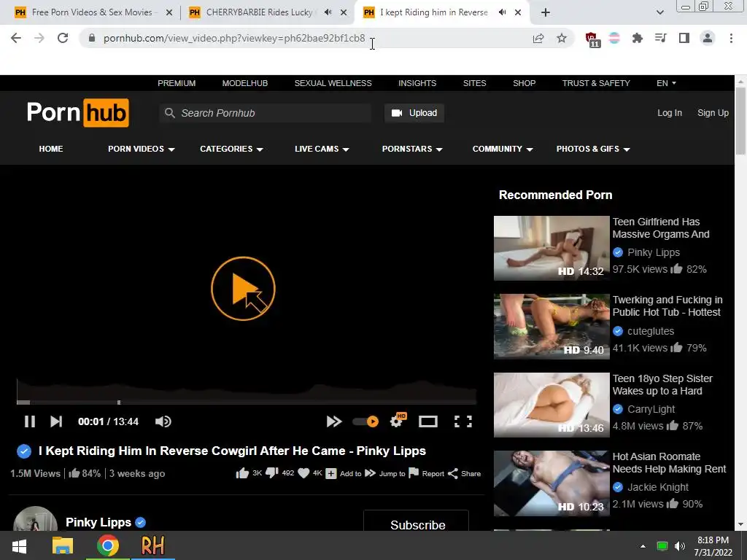The height and width of the screenshot is (560, 747).
Task: Open the Chrome three-dot menu
Action: click(731, 38)
